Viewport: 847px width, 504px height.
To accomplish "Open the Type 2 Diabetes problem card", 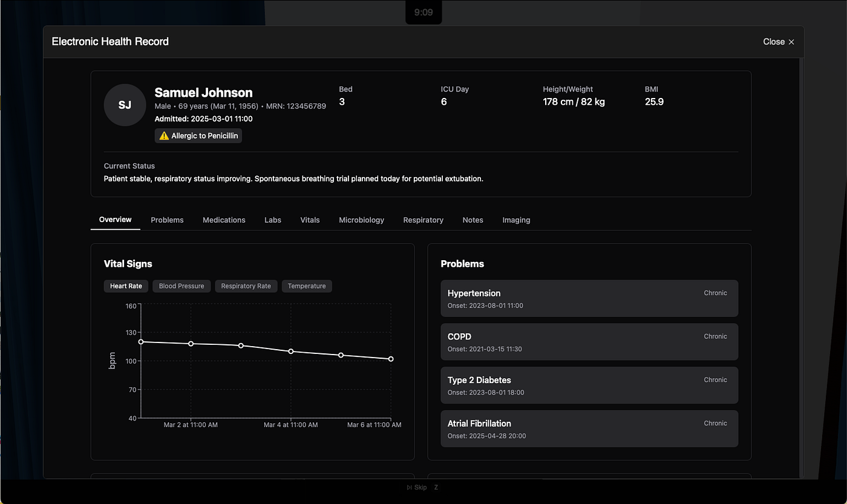I will [589, 385].
